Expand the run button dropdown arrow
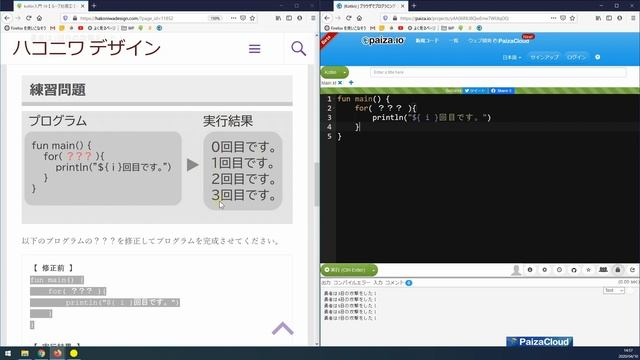The width and height of the screenshot is (640, 360). tap(373, 270)
